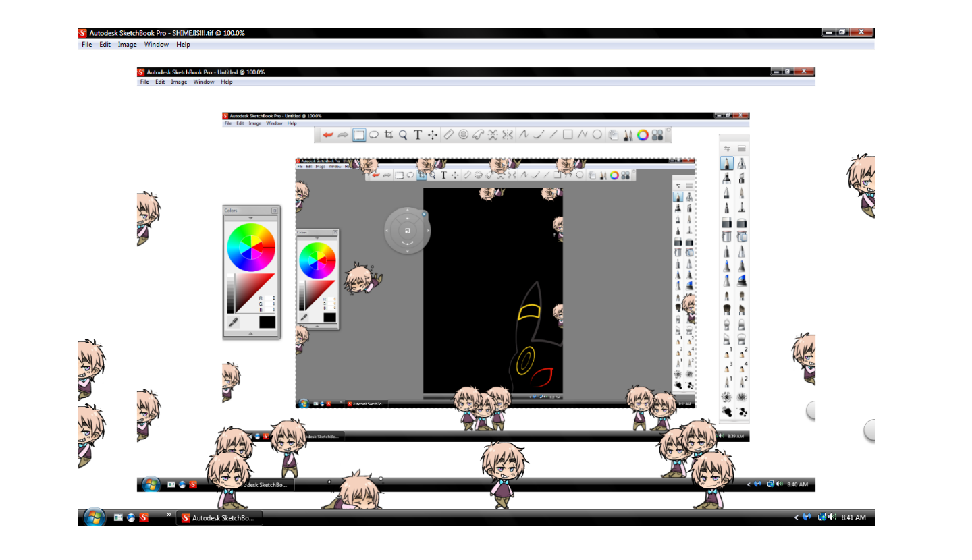The image size is (972, 560).
Task: Pick a hue on the larger Colors panel color wheel
Action: tap(251, 247)
